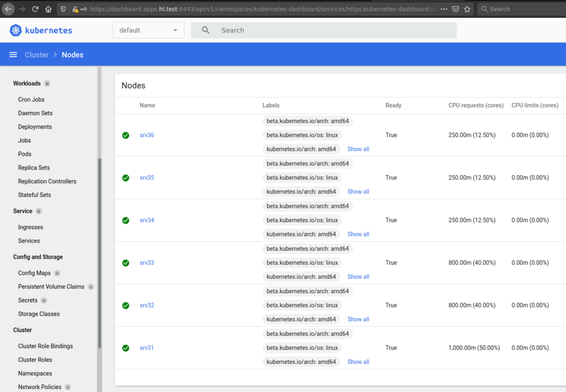Click the back navigation arrow
Image resolution: width=566 pixels, height=392 pixels.
tap(9, 9)
